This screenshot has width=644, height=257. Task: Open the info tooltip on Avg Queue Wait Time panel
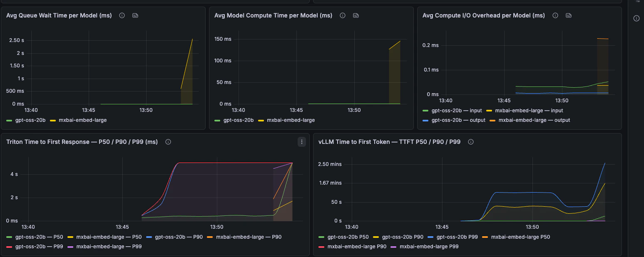coord(121,15)
